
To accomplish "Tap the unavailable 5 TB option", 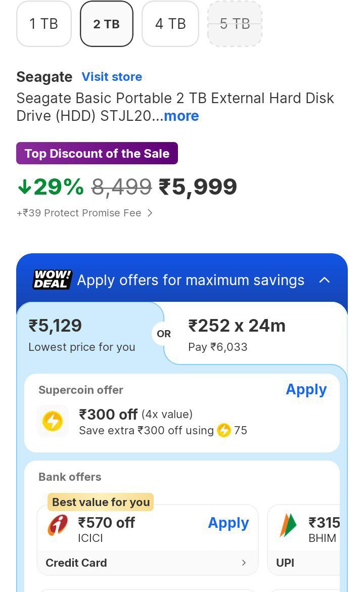I will pos(235,24).
